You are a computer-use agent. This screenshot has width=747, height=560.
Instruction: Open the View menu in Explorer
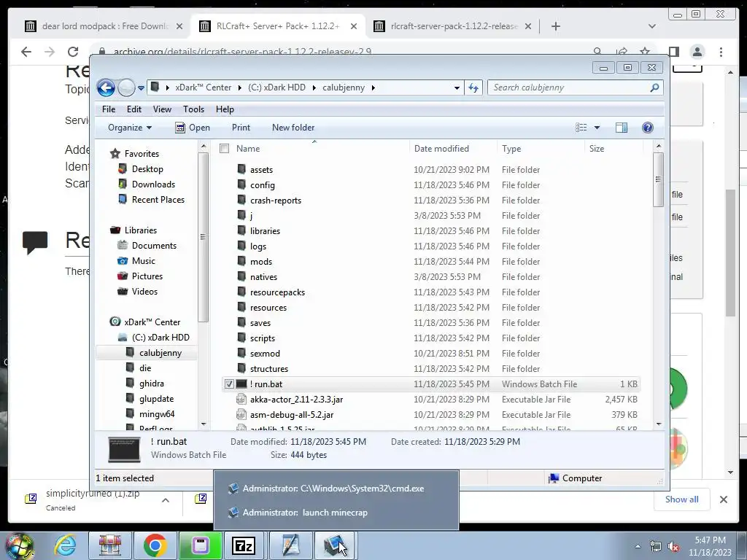(x=162, y=109)
